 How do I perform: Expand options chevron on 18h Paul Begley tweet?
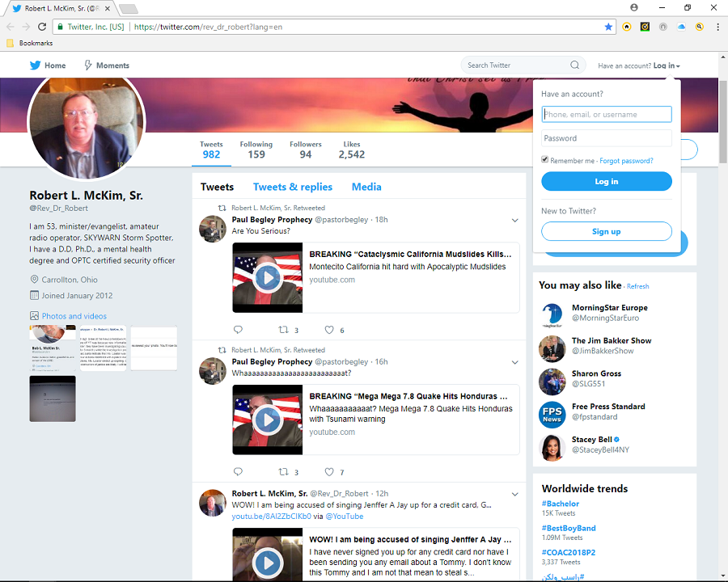click(x=515, y=221)
